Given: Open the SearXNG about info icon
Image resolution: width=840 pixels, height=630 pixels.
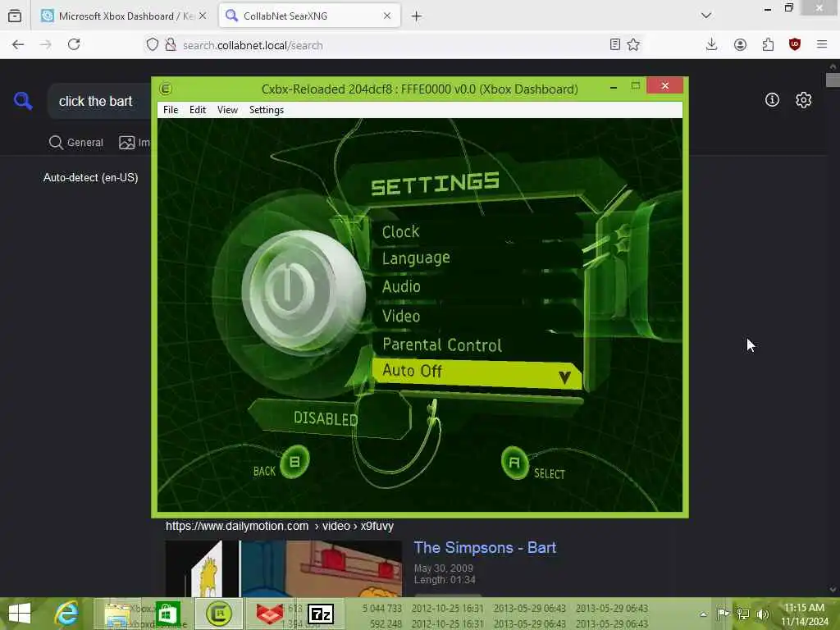Looking at the screenshot, I should [772, 99].
